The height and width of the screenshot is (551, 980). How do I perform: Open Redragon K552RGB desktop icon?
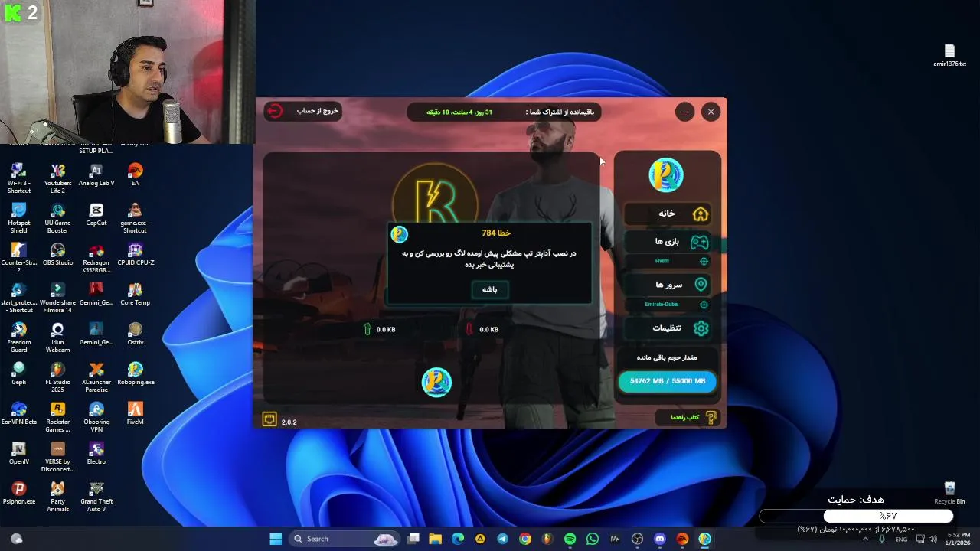[96, 257]
